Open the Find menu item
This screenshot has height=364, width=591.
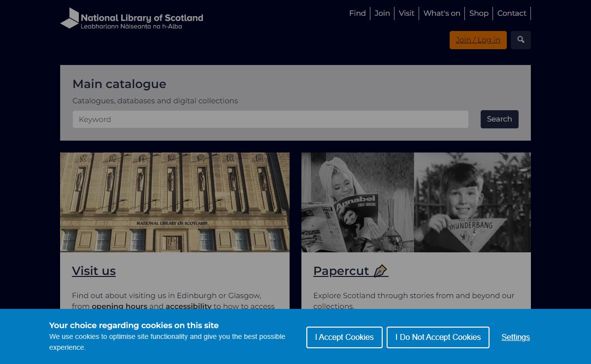(x=358, y=13)
